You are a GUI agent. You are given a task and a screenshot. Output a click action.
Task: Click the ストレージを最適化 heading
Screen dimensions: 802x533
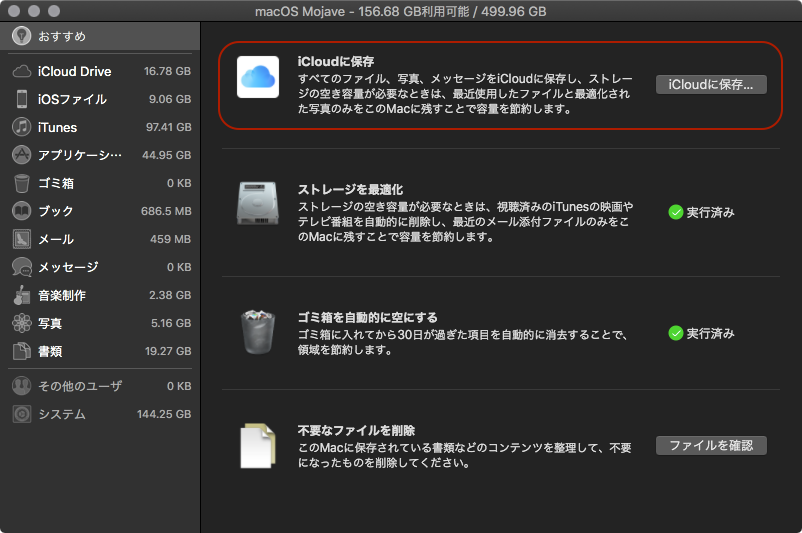(350, 189)
